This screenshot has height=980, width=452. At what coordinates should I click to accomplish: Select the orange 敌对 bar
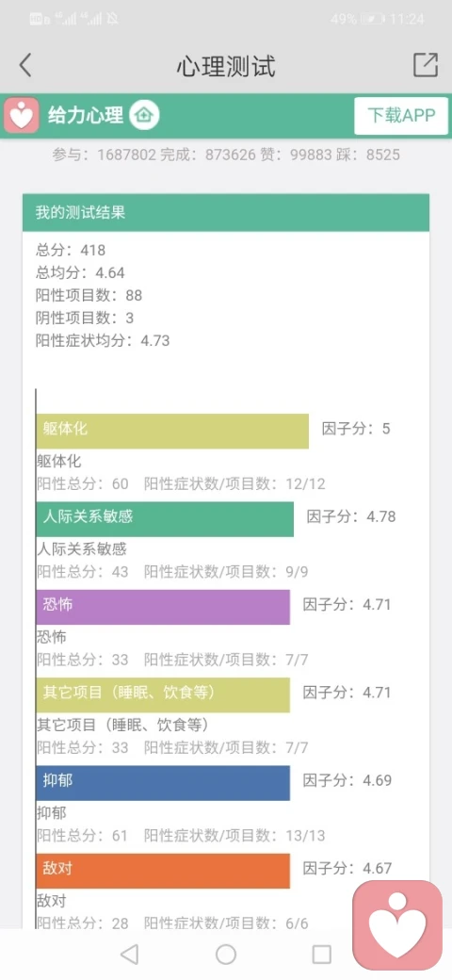pyautogui.click(x=163, y=872)
